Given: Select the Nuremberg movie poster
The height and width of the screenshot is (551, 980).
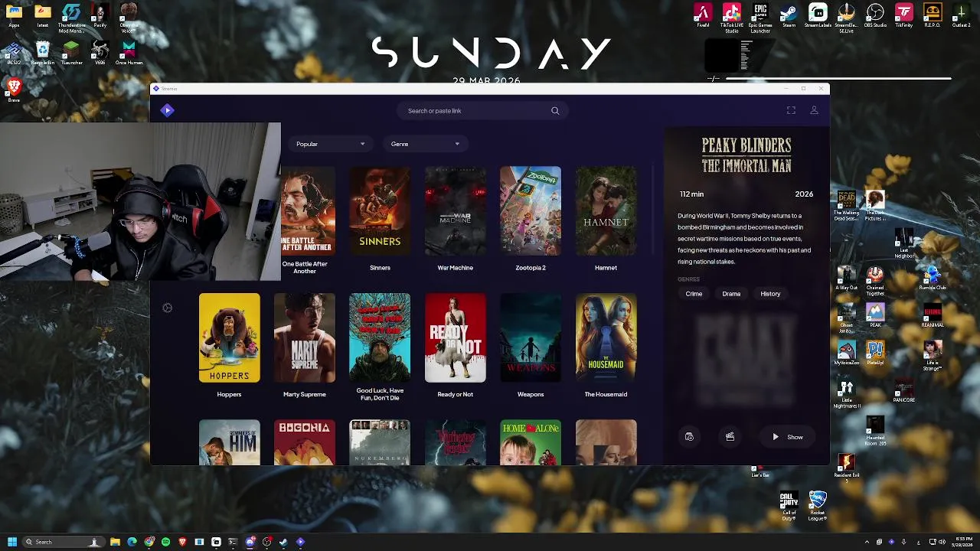Looking at the screenshot, I should coord(380,442).
